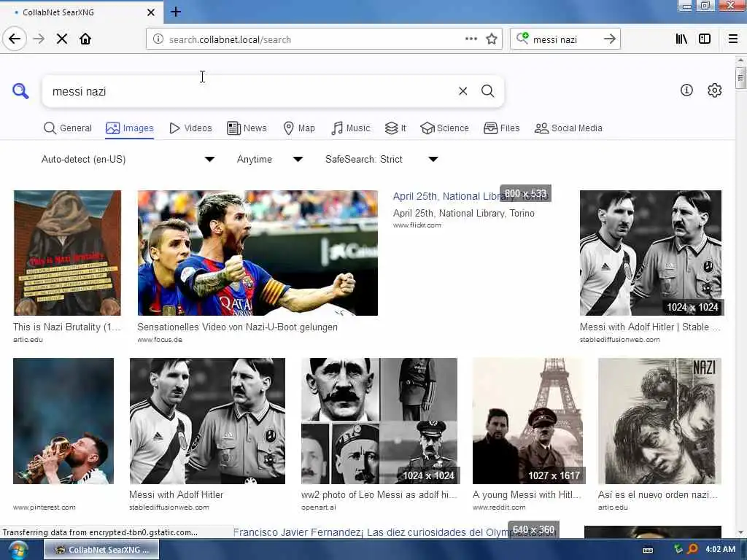The width and height of the screenshot is (747, 560).
Task: Select CollabNet SearXNG taskbar button
Action: [101, 550]
